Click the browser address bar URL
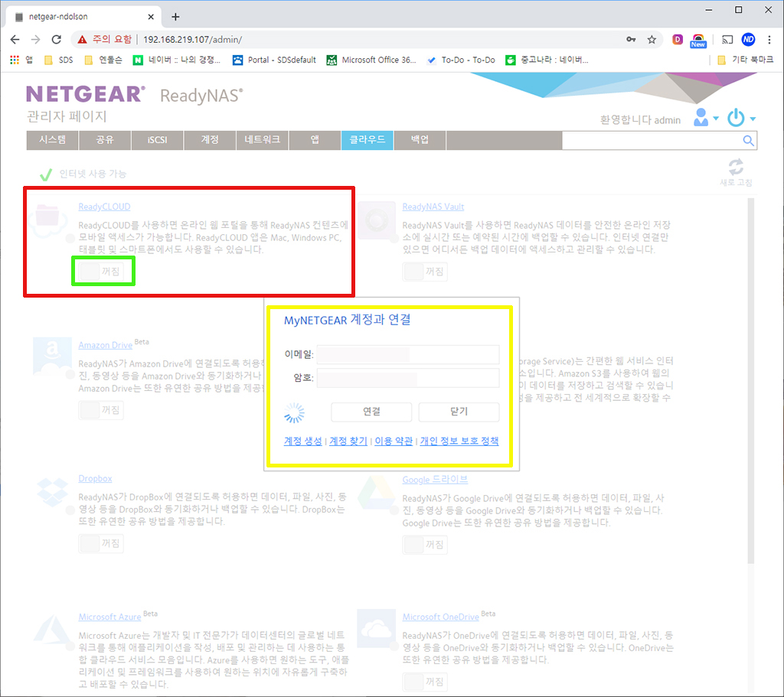 [192, 40]
